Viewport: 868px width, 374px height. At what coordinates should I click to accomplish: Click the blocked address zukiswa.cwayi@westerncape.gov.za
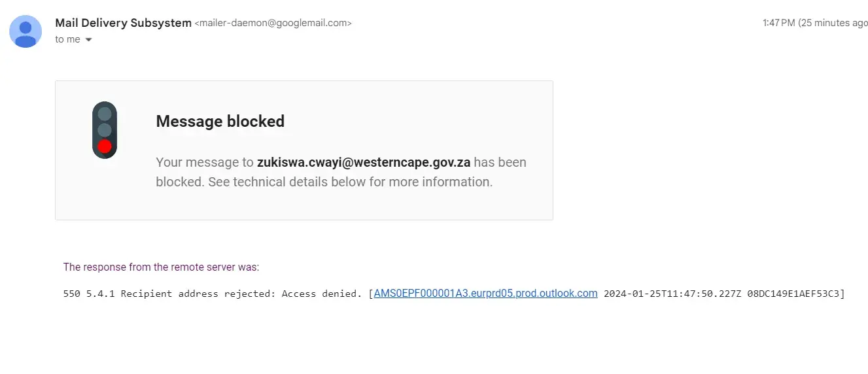click(x=364, y=162)
